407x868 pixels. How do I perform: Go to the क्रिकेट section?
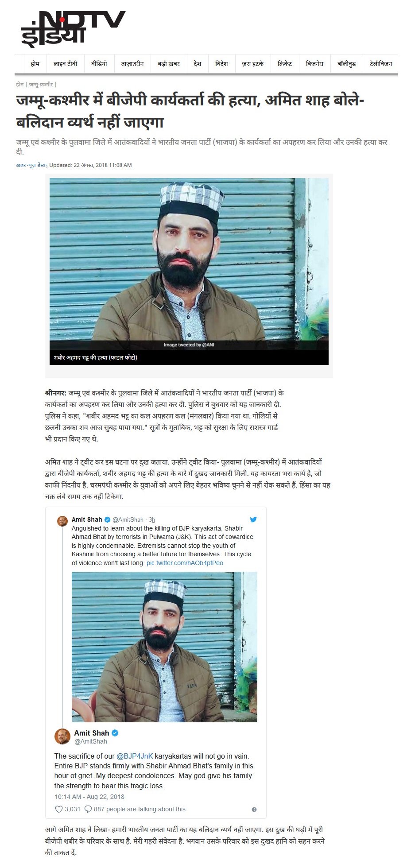click(x=285, y=64)
